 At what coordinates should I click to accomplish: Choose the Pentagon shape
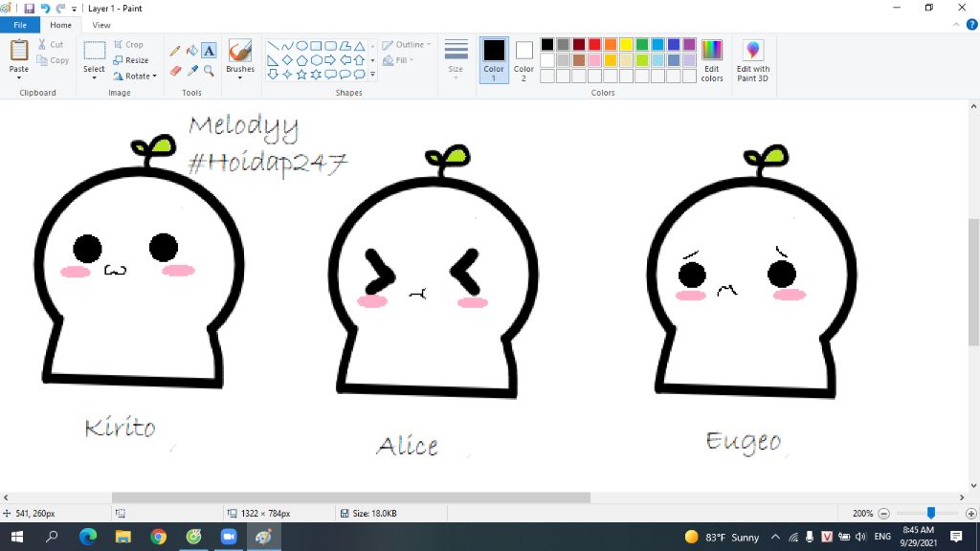[x=301, y=60]
